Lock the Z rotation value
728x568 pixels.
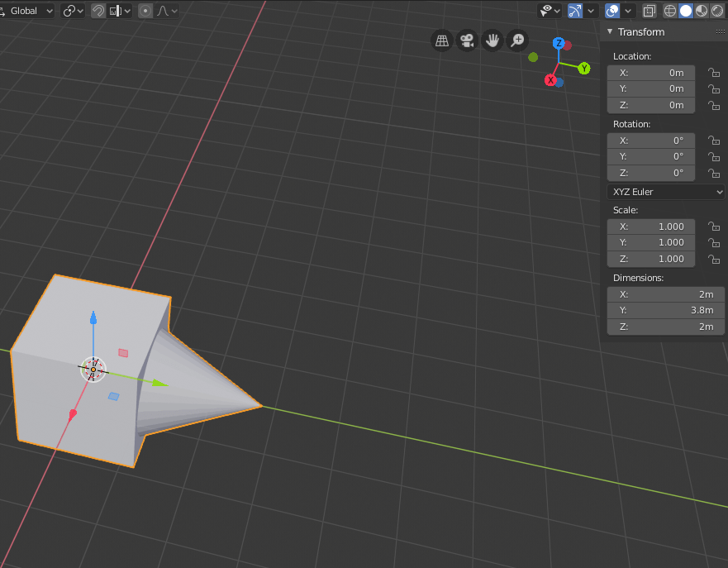(x=714, y=173)
